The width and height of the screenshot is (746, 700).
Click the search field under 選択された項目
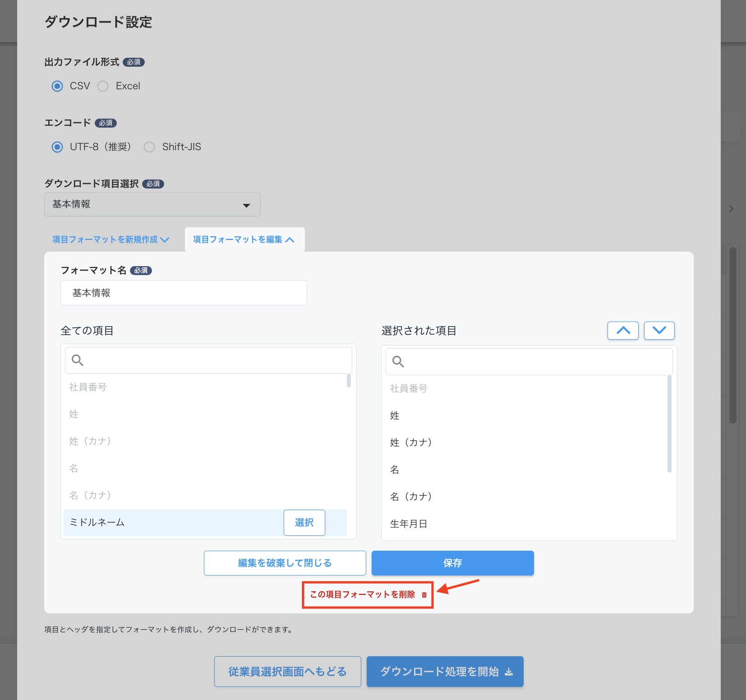[529, 361]
